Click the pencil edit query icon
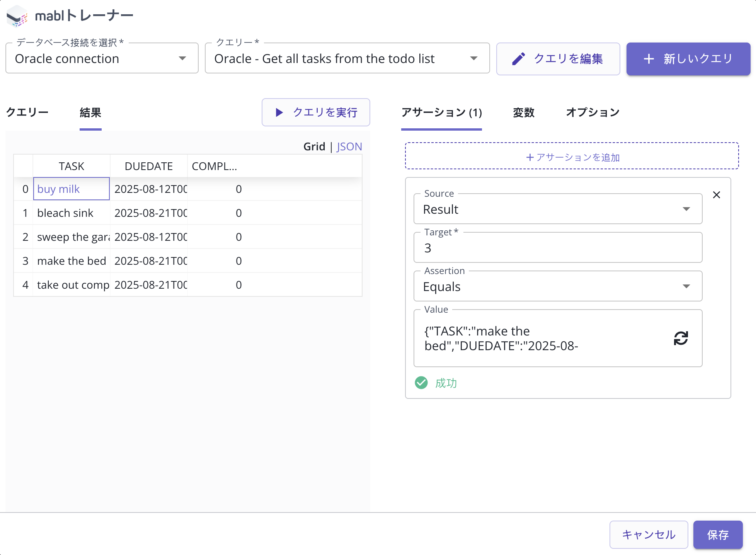The width and height of the screenshot is (756, 555). click(518, 59)
